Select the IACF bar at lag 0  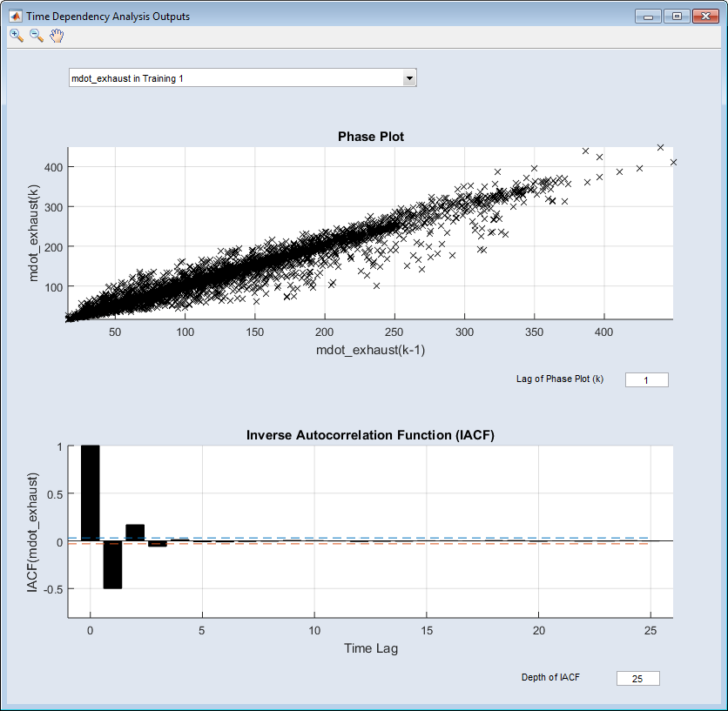(x=91, y=493)
